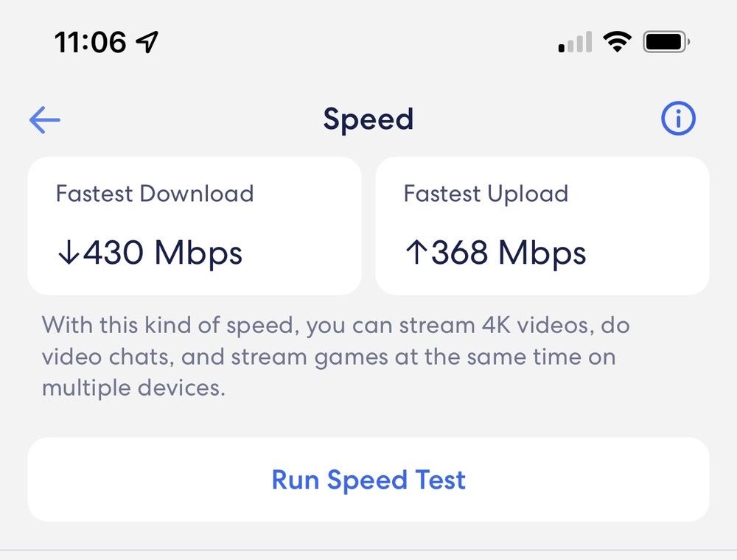
Task: Tap the 11:06 clock in status bar
Action: [90, 43]
